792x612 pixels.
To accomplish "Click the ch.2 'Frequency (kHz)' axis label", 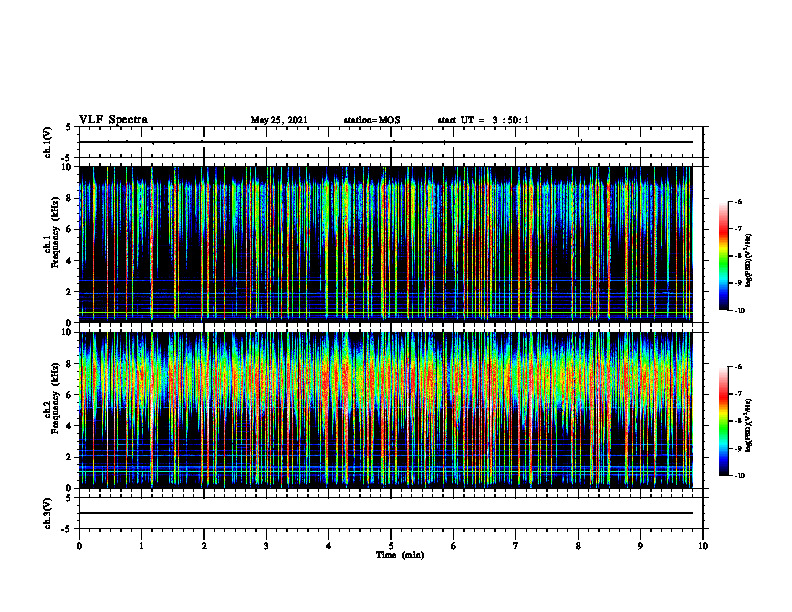I will point(55,397).
